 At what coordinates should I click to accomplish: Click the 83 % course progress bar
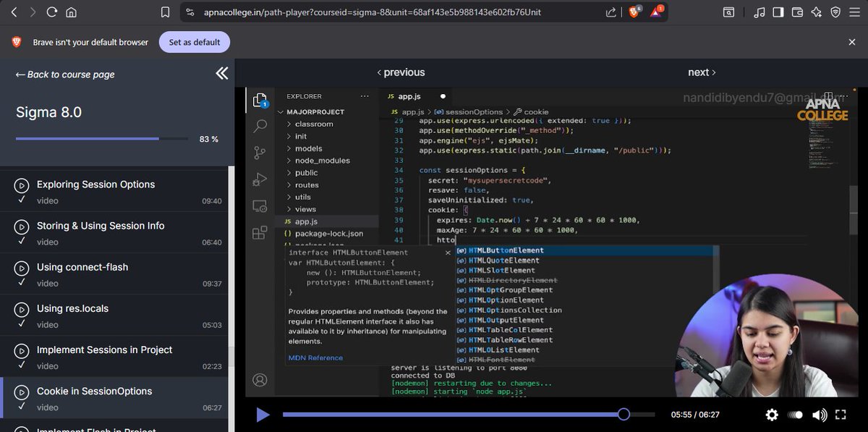(101, 138)
